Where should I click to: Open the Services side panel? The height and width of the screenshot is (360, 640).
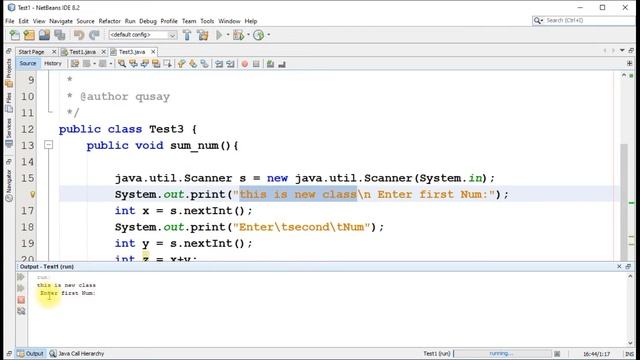tap(9, 132)
